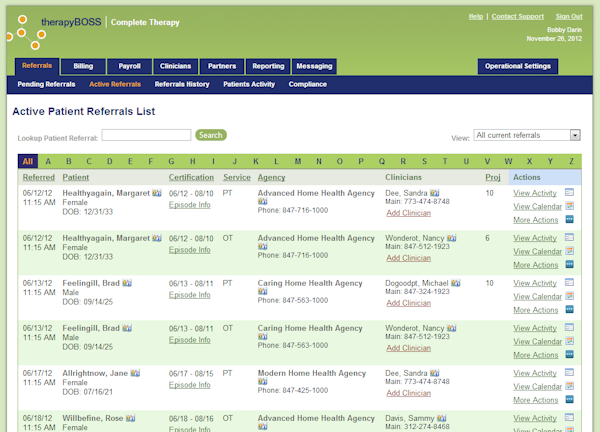Select the Reporting tab
The image size is (600, 432).
(268, 66)
